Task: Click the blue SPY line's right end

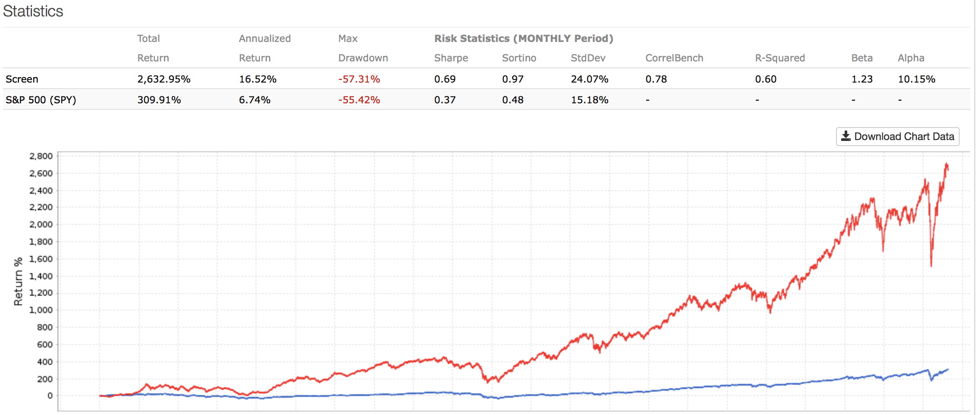Action: 948,370
